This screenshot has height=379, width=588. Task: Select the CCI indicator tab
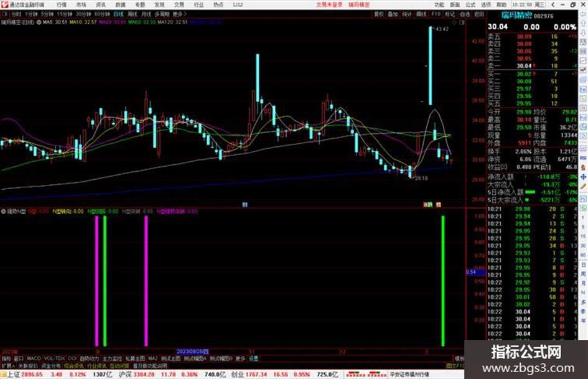(x=72, y=358)
